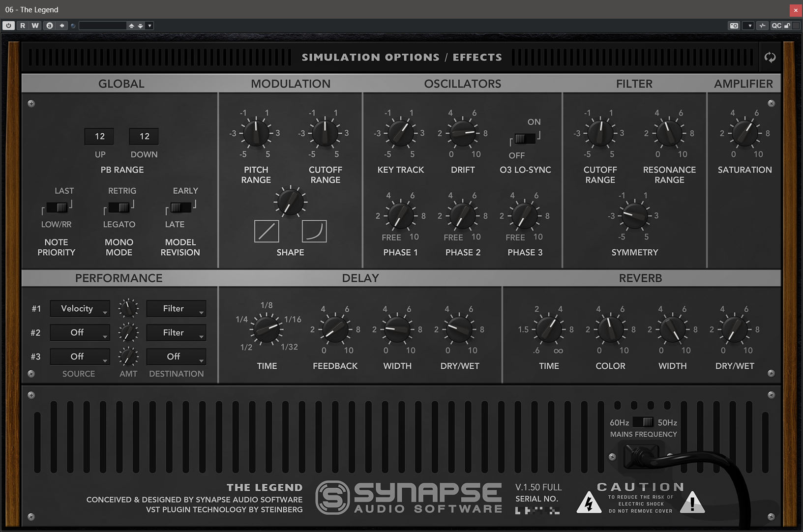This screenshot has width=803, height=532.
Task: Click the plugin power/bypass button
Action: tap(8, 26)
